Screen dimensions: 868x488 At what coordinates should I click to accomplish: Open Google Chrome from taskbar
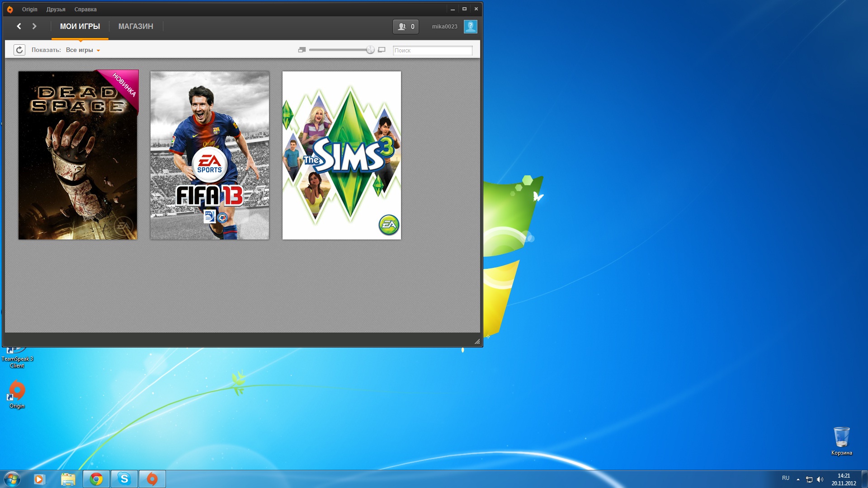tap(96, 479)
